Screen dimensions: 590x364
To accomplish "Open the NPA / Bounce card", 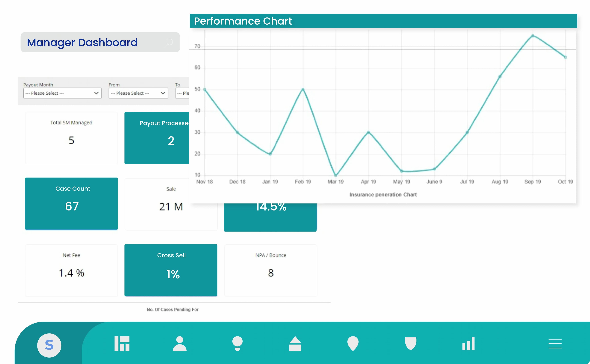I will point(271,270).
